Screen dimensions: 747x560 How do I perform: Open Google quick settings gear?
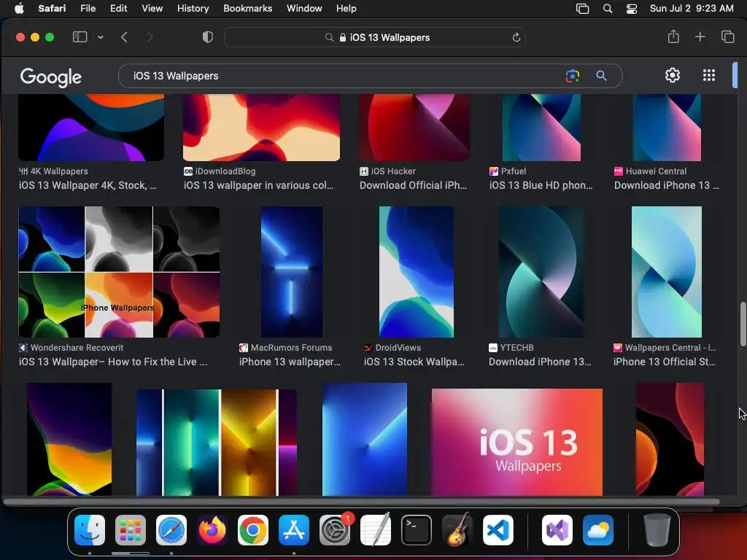(x=672, y=75)
